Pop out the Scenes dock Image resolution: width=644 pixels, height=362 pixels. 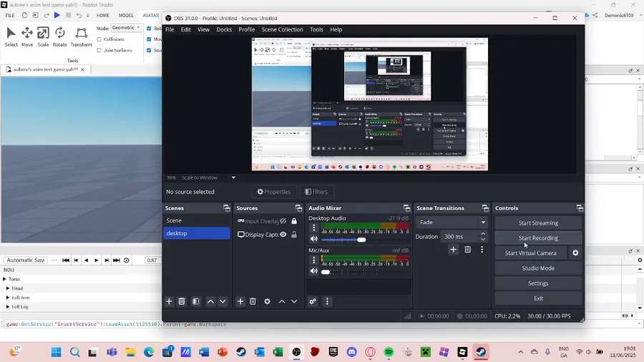pos(226,208)
